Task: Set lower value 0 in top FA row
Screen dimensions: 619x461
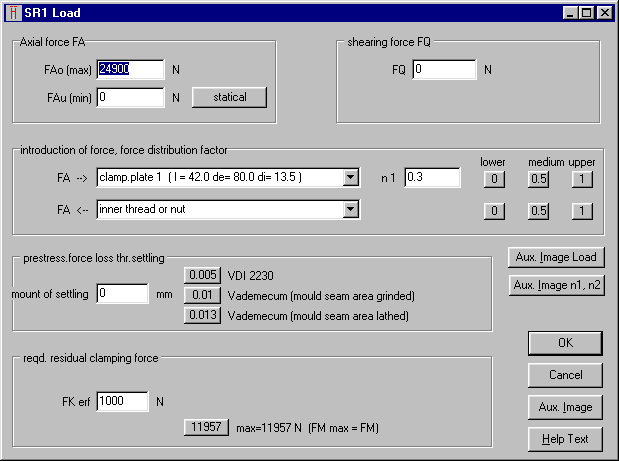Action: pos(492,180)
